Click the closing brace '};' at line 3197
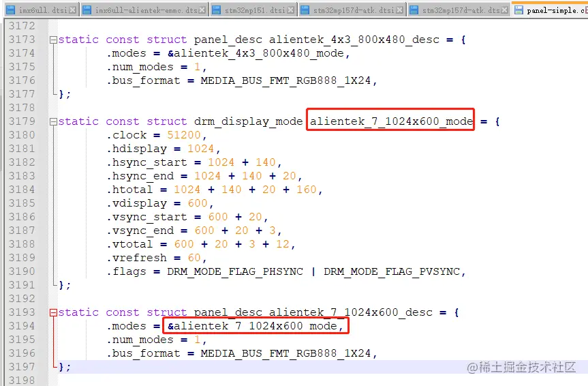 tap(65, 367)
